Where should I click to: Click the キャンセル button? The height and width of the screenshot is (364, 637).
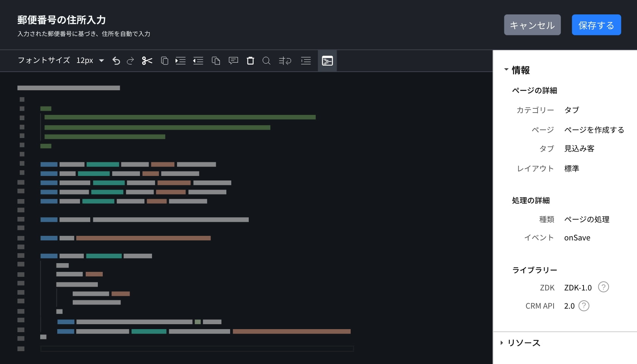[532, 25]
